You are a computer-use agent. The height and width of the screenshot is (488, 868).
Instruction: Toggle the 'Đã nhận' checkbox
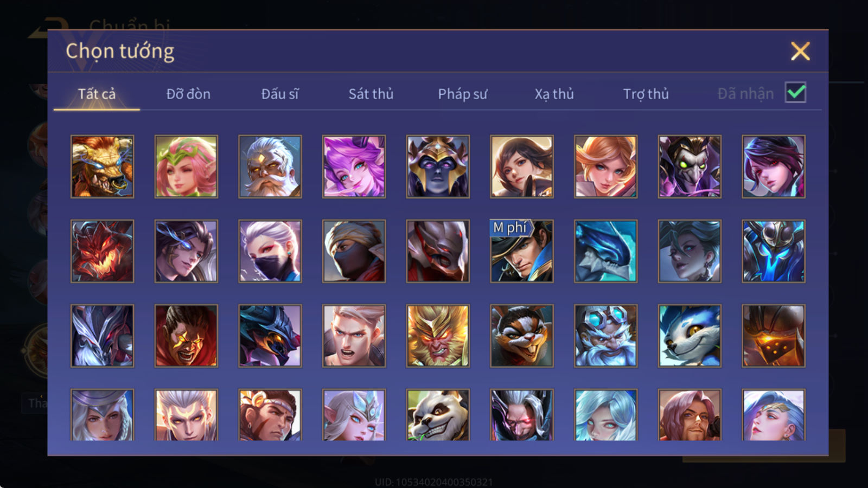[795, 93]
